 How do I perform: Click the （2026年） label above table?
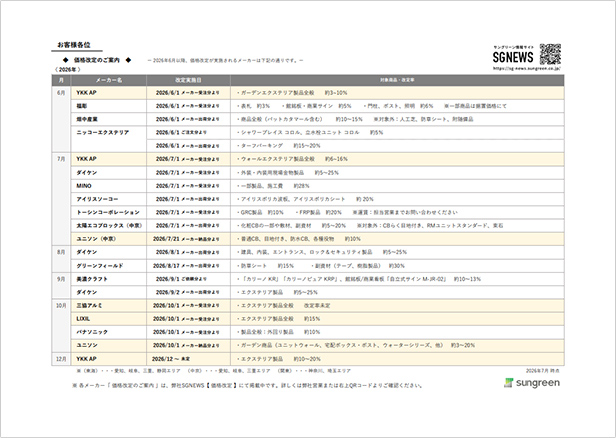click(x=67, y=70)
